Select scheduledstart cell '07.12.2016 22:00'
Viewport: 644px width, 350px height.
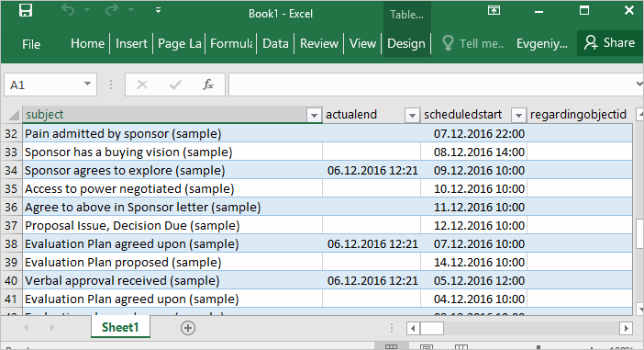coord(474,134)
